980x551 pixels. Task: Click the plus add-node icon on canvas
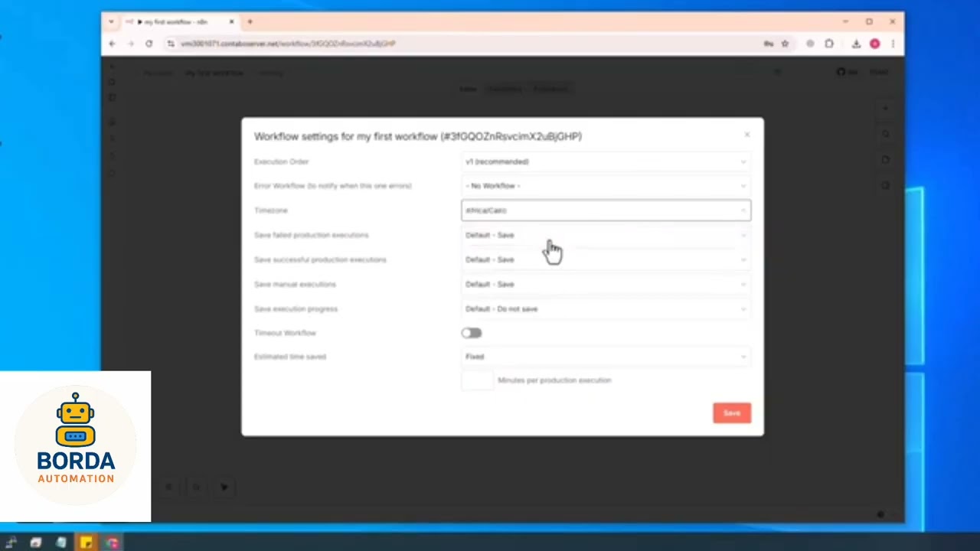[x=885, y=109]
